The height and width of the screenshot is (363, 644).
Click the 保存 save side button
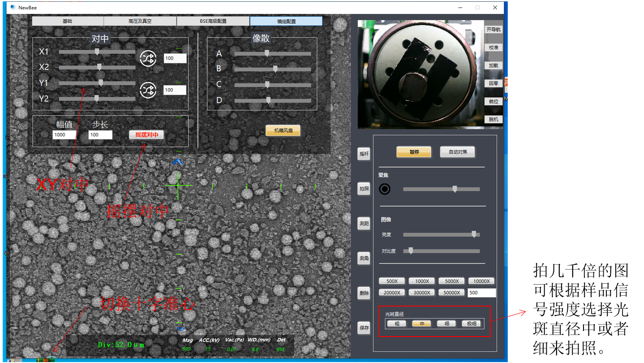pos(364,328)
